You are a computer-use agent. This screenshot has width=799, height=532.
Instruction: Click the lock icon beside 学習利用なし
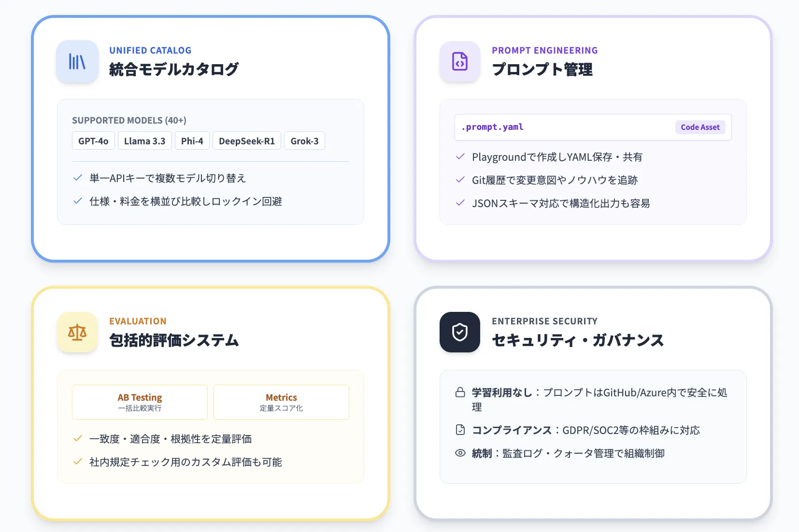pyautogui.click(x=459, y=392)
